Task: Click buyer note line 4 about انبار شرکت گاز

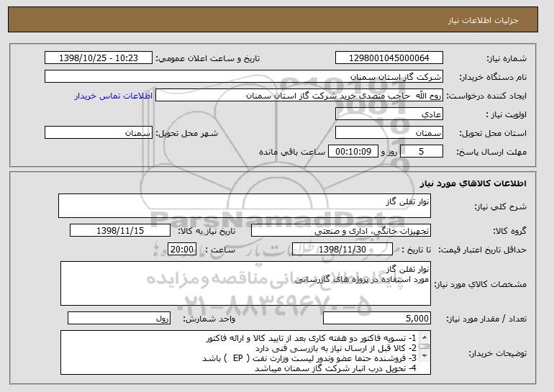Action: point(336,369)
